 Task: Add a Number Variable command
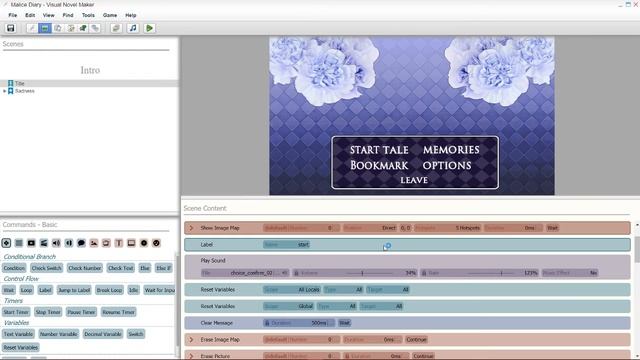click(59, 334)
